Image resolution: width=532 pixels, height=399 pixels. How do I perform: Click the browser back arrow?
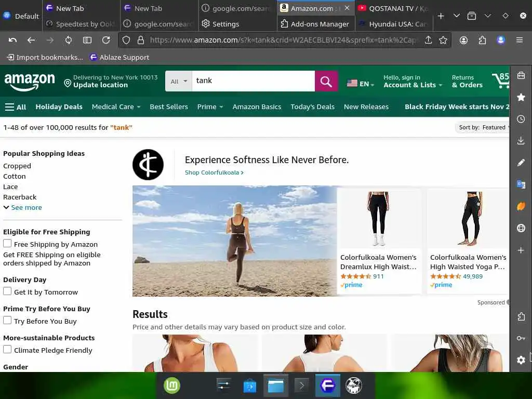(x=31, y=40)
